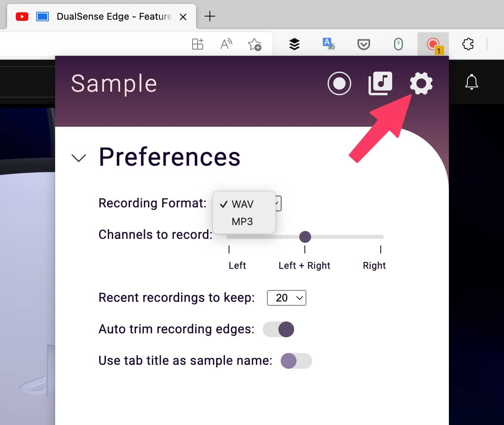Open Recent recordings to keep dropdown
Screen dimensions: 504x425
286,298
